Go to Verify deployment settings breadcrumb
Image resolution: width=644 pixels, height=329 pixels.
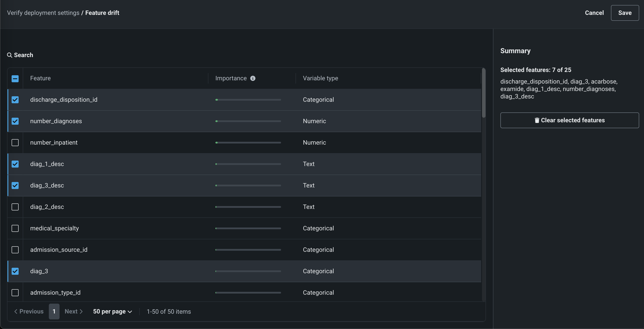43,13
